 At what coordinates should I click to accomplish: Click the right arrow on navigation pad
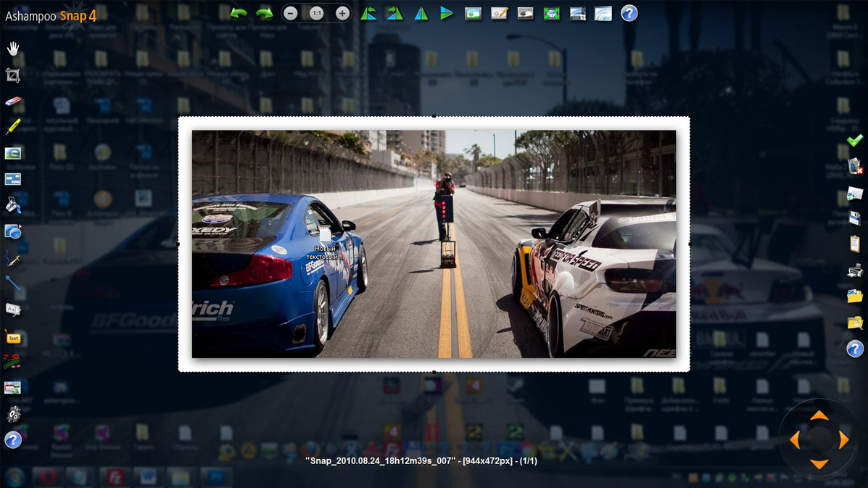pos(843,440)
